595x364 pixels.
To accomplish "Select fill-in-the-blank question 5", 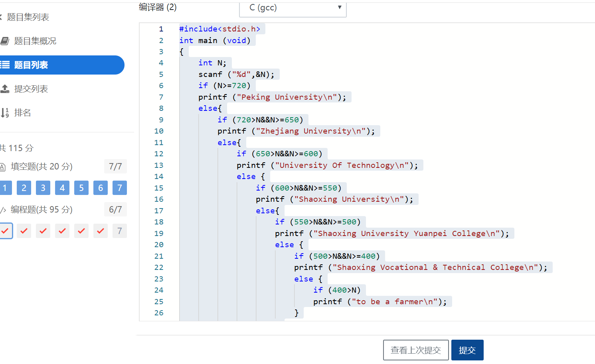I will pyautogui.click(x=81, y=188).
